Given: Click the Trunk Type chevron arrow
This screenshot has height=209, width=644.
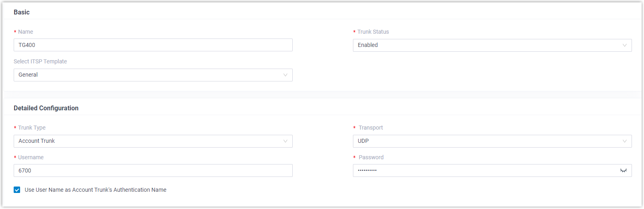Looking at the screenshot, I should [285, 141].
